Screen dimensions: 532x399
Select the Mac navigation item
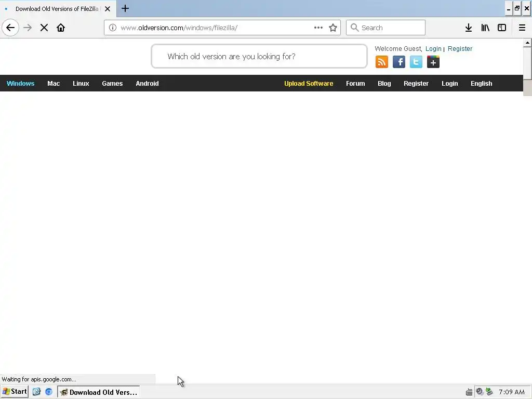pyautogui.click(x=54, y=84)
